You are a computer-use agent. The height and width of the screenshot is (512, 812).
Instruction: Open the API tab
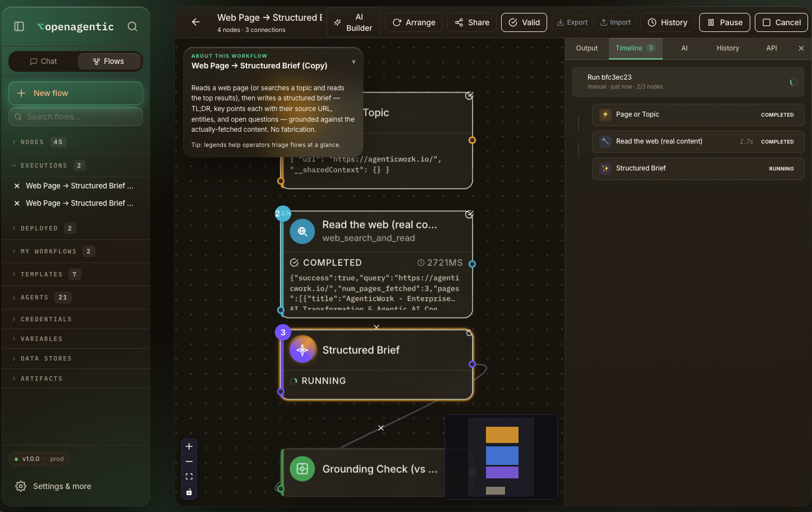pos(772,48)
